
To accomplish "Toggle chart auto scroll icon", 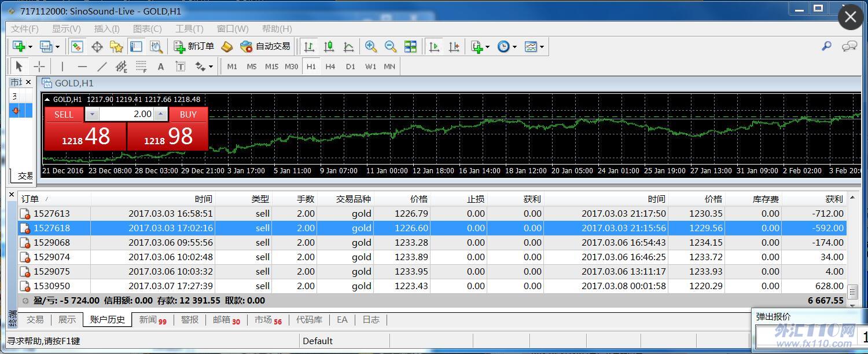I will [x=434, y=46].
